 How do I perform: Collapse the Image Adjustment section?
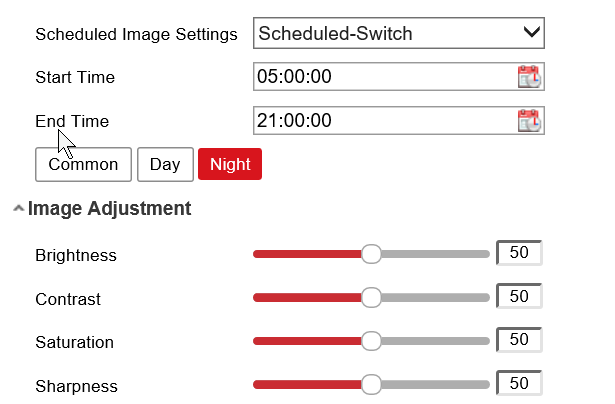(19, 210)
